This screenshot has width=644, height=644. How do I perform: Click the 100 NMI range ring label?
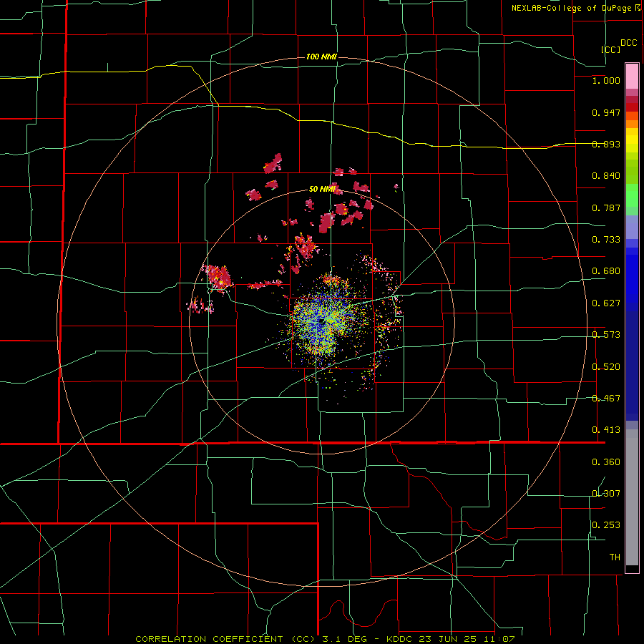[321, 57]
